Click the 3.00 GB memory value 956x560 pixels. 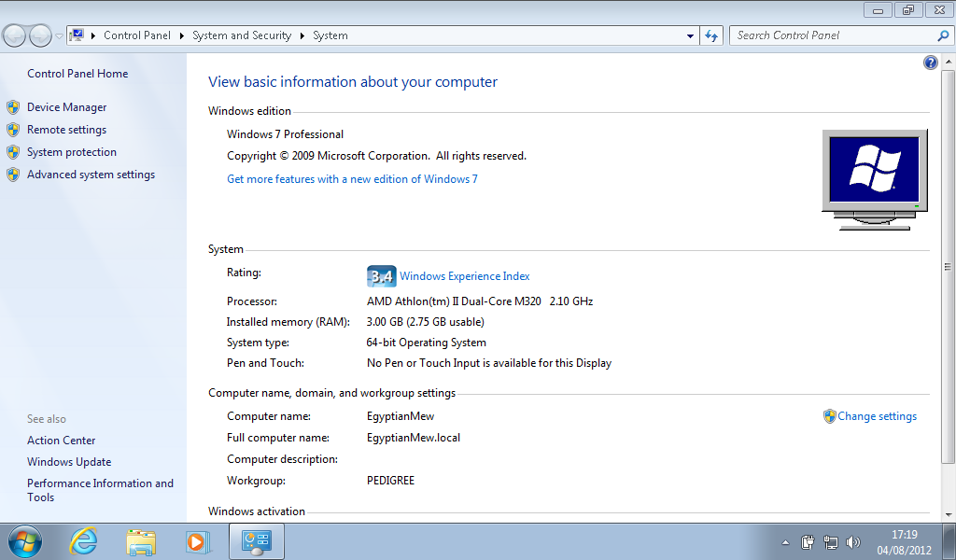(x=425, y=322)
